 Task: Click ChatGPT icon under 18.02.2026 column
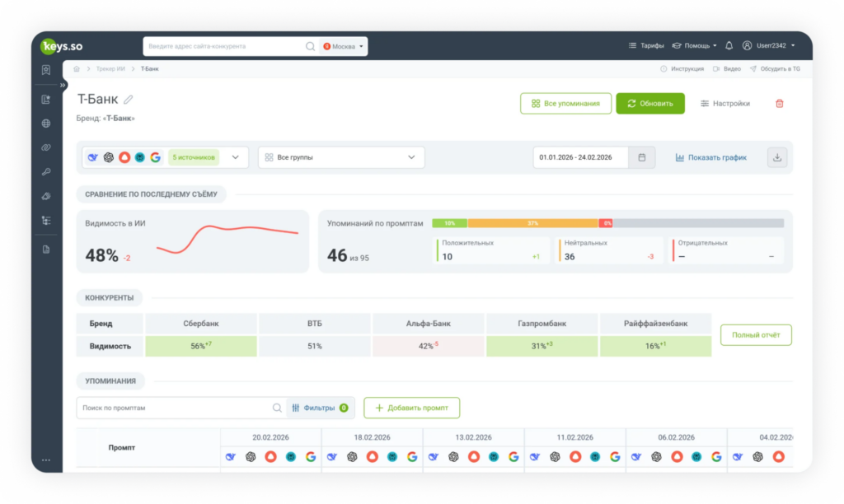[x=352, y=457]
